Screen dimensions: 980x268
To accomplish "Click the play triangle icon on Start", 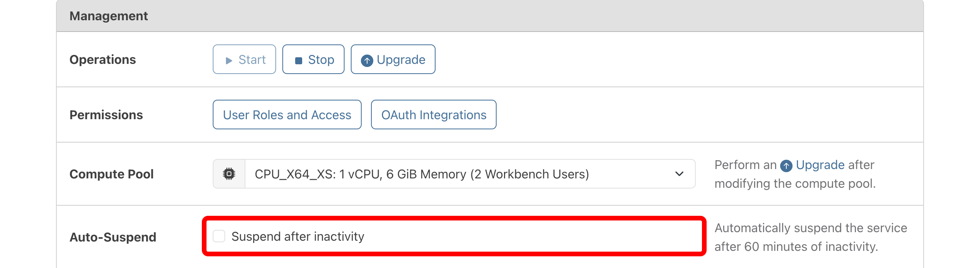I will point(229,60).
